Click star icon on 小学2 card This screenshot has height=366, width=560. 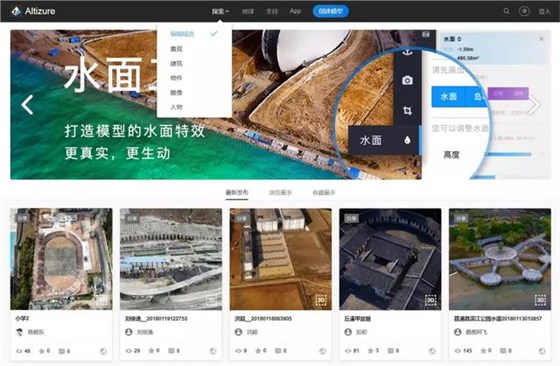point(42,351)
